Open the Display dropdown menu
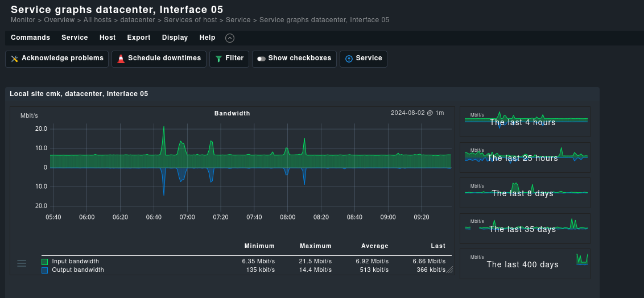Screen dimensions: 644x298 [175, 38]
